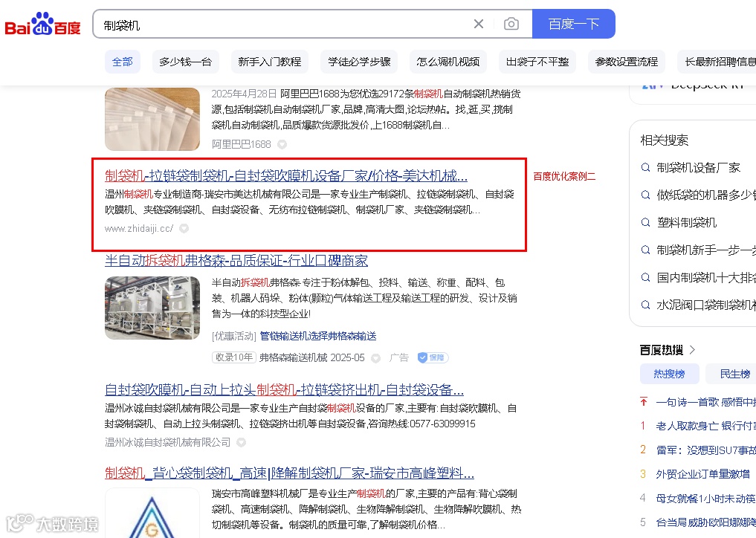756x538 pixels.
Task: Click related search 制袋机设备厂家
Action: click(698, 168)
